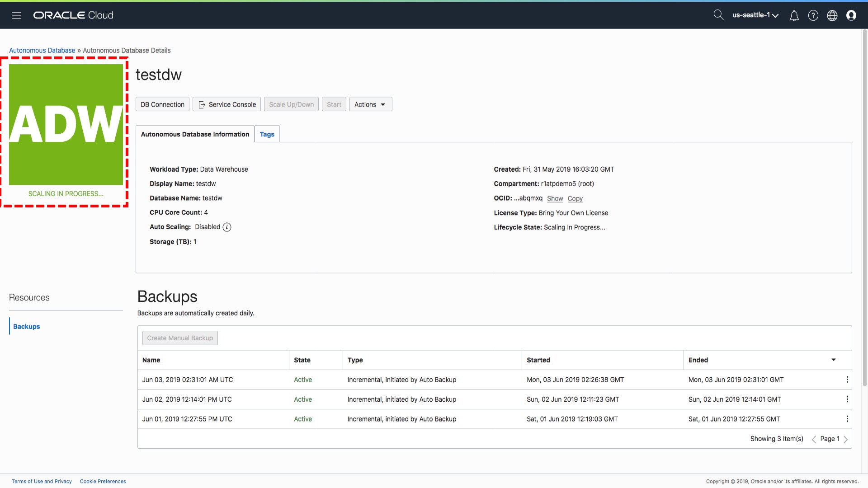Open the hamburger navigation menu
This screenshot has height=488, width=868.
16,15
